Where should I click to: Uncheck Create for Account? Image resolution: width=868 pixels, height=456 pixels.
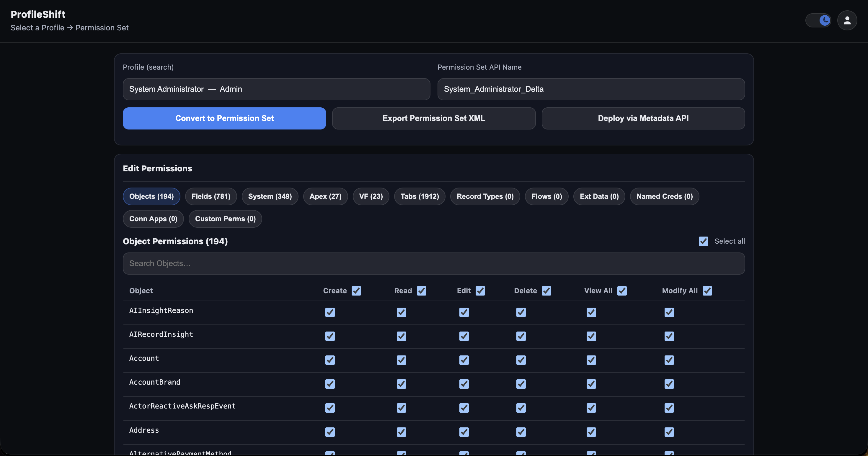click(x=330, y=360)
